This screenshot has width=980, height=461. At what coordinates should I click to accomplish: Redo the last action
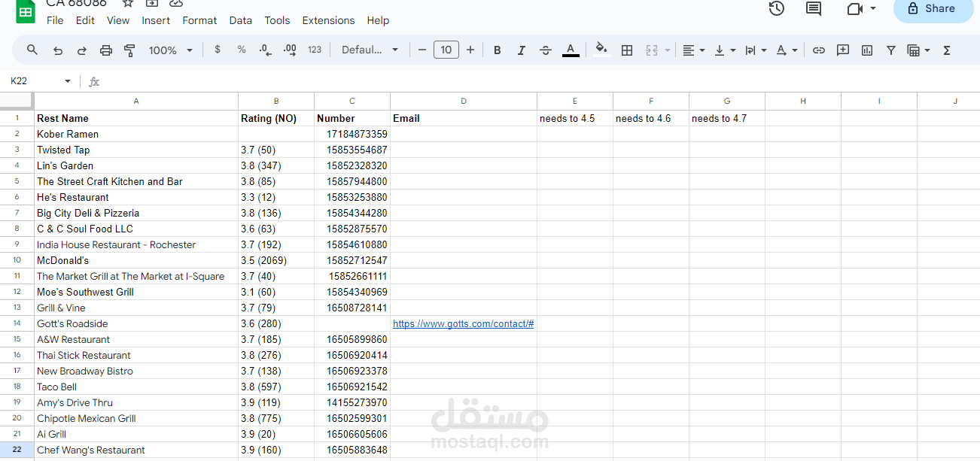(x=82, y=50)
